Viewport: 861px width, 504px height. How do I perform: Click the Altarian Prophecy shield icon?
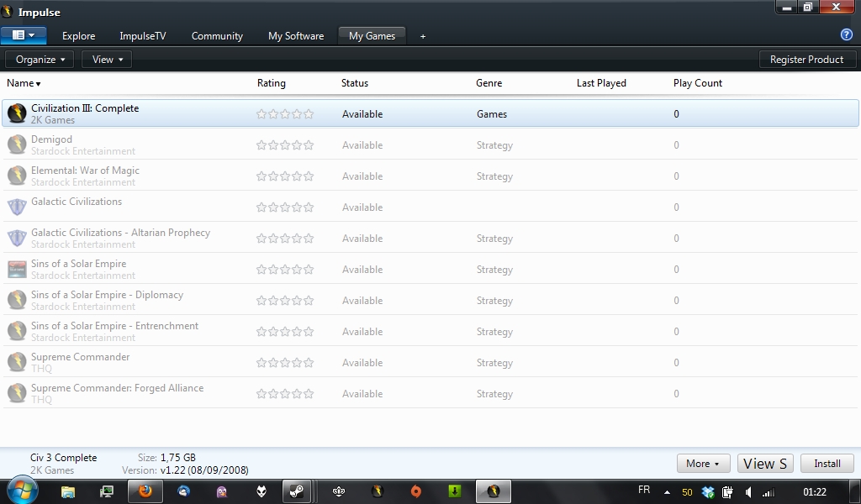coord(17,238)
